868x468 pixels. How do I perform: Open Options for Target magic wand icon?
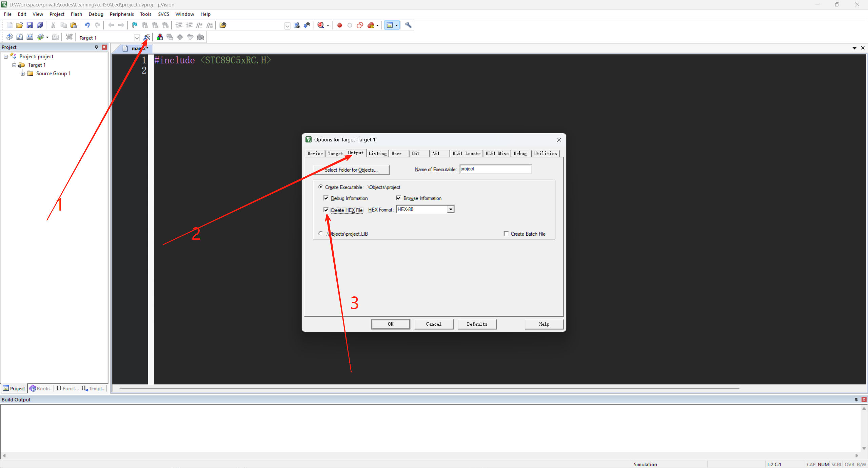click(x=146, y=37)
